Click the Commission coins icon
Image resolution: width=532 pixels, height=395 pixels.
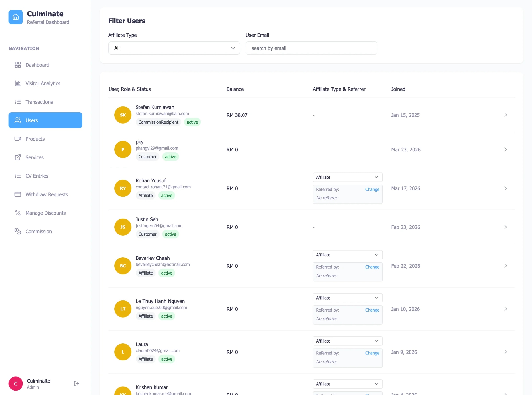tap(18, 231)
